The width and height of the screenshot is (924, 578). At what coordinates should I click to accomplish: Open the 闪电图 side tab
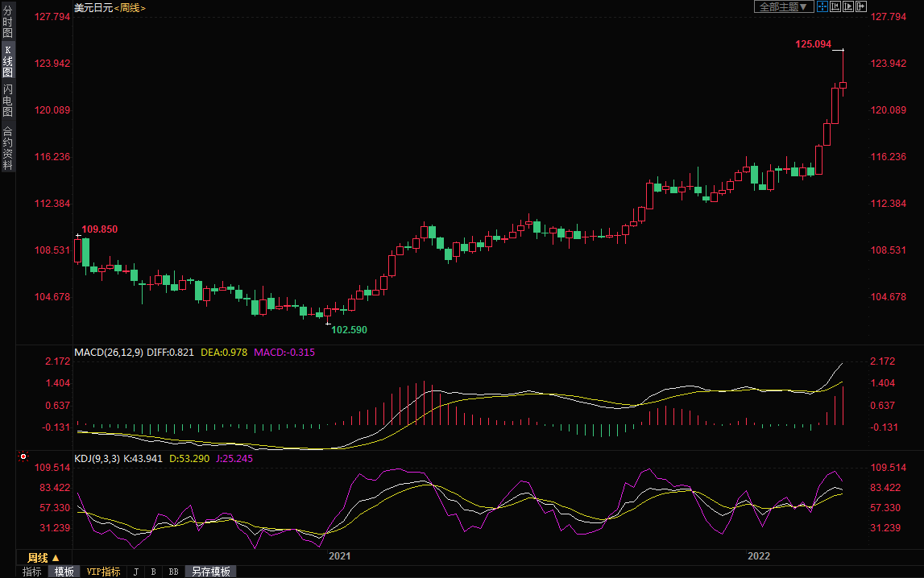[7, 100]
